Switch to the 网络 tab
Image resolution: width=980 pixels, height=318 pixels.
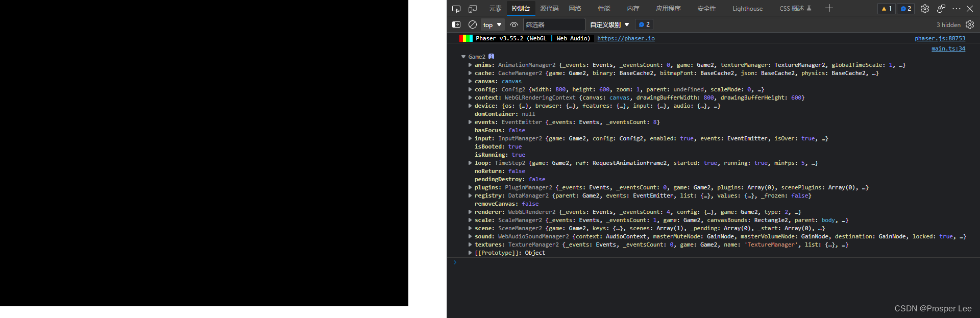click(x=575, y=9)
